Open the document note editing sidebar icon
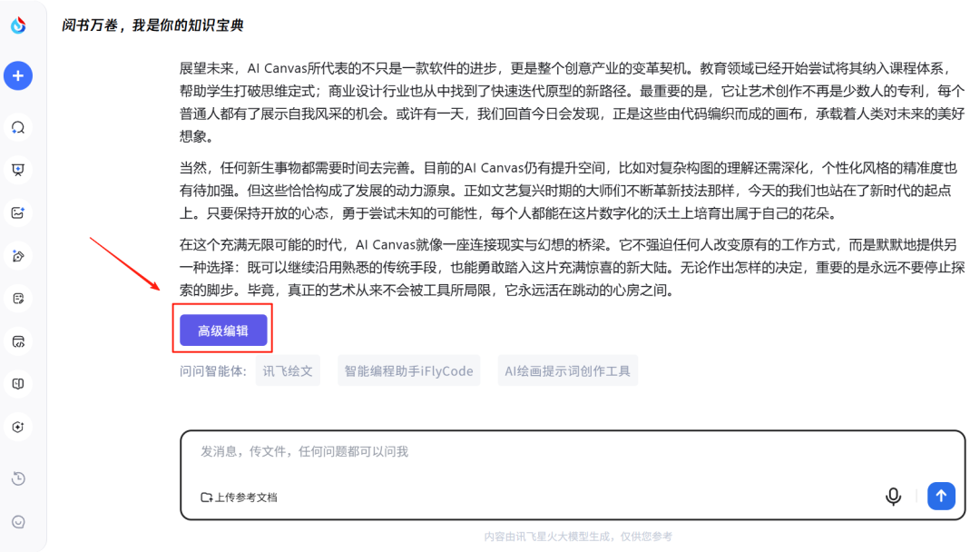 (18, 298)
